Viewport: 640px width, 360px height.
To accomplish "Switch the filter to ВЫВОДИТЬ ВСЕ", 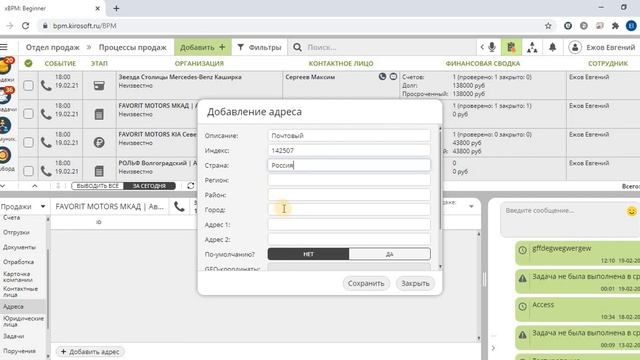I will pyautogui.click(x=98, y=186).
